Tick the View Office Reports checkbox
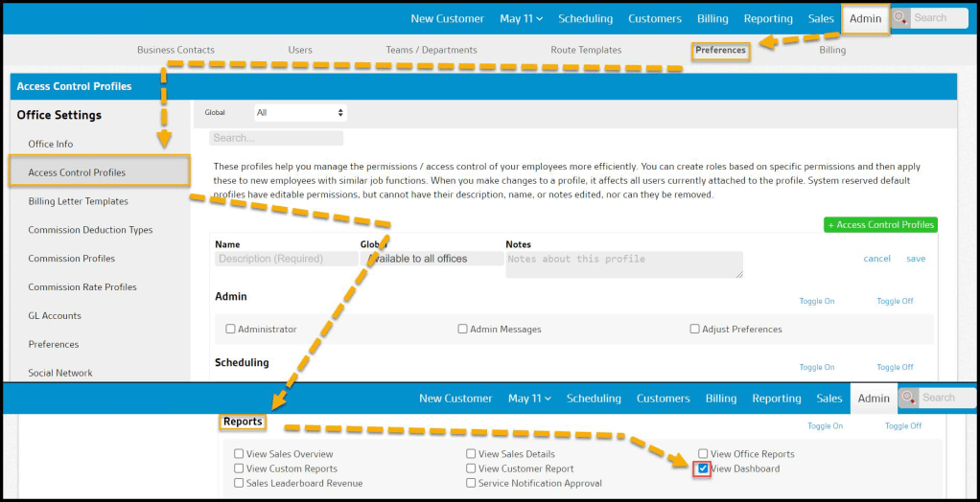 click(x=703, y=454)
